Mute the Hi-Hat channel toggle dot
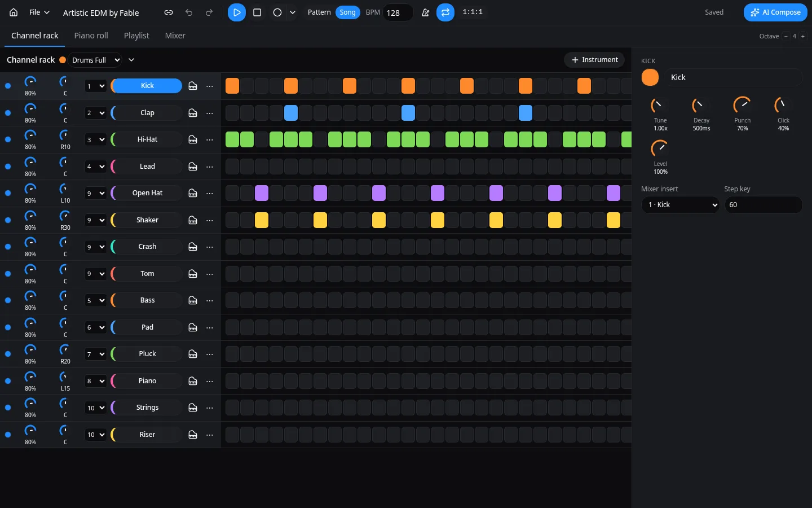 8,139
